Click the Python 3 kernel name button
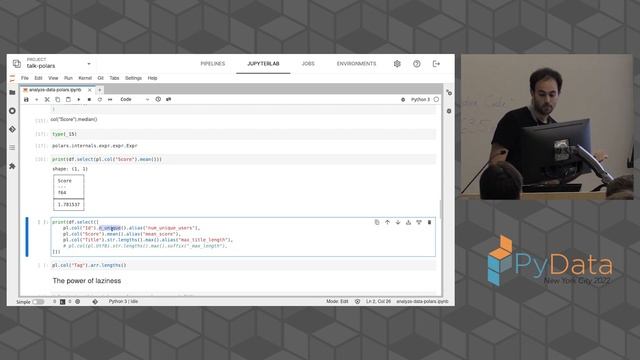 (x=420, y=100)
